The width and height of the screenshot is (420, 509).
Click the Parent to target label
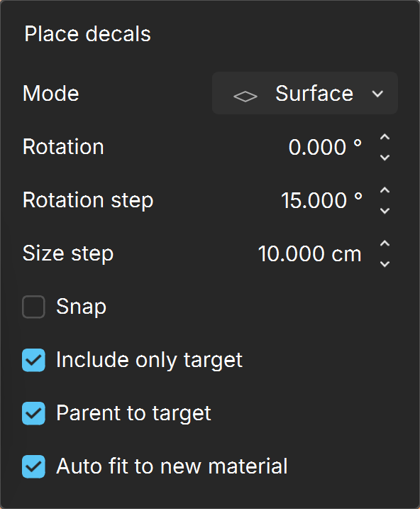(133, 413)
